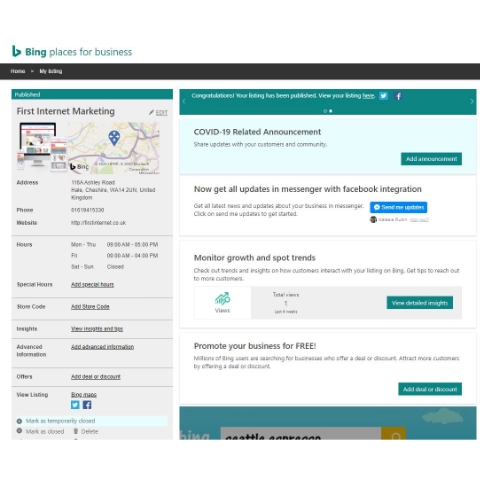The width and height of the screenshot is (480, 480).
Task: Click the Views trend chart icon
Action: point(222,299)
